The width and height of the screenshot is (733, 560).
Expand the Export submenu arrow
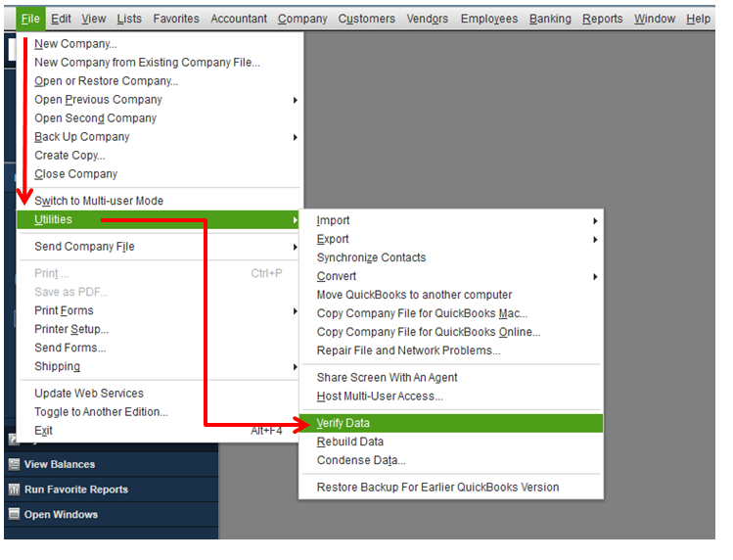tap(595, 240)
